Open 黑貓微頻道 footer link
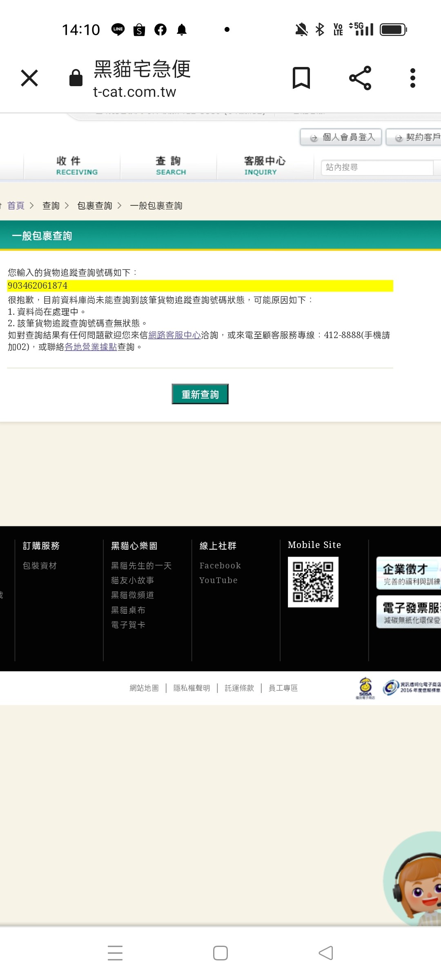Image resolution: width=441 pixels, height=980 pixels. pyautogui.click(x=133, y=595)
